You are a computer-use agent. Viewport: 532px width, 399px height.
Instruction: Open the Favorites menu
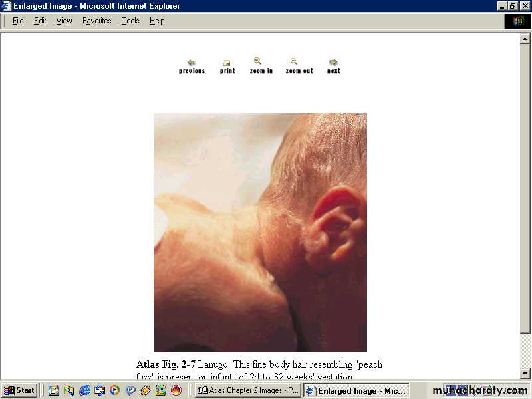[96, 21]
